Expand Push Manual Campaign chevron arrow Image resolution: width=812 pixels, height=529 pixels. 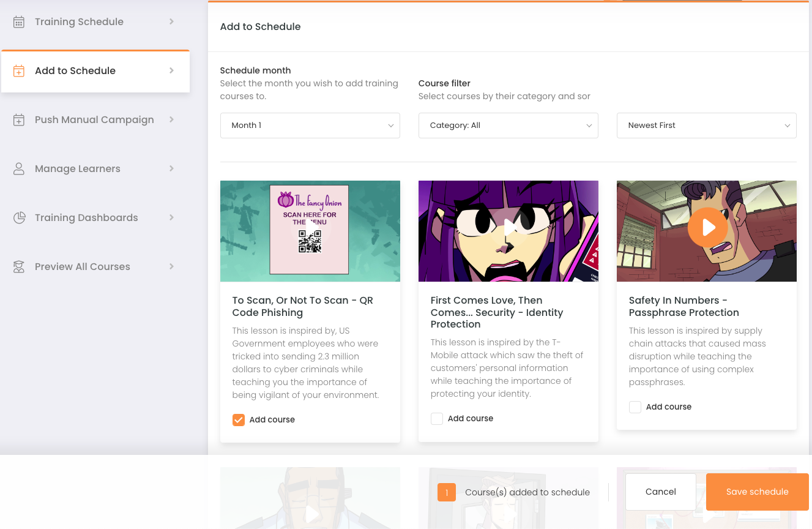172,119
